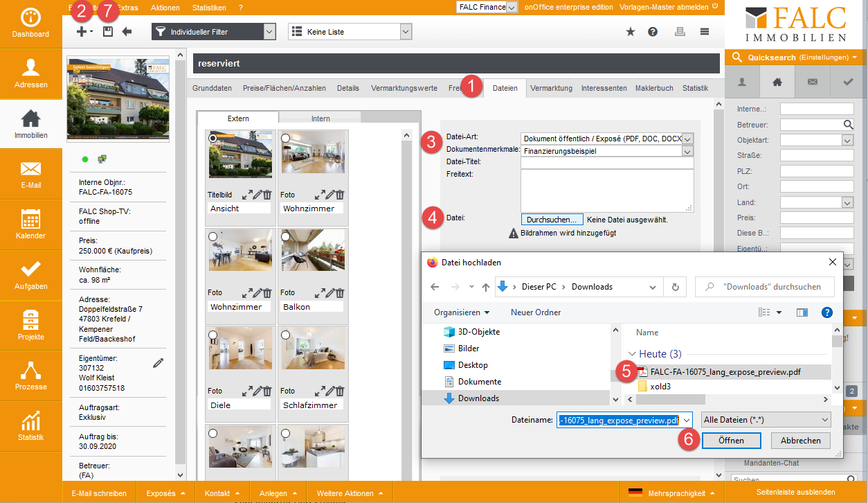Open help question mark icon in toolbar
868x503 pixels.
pos(652,32)
